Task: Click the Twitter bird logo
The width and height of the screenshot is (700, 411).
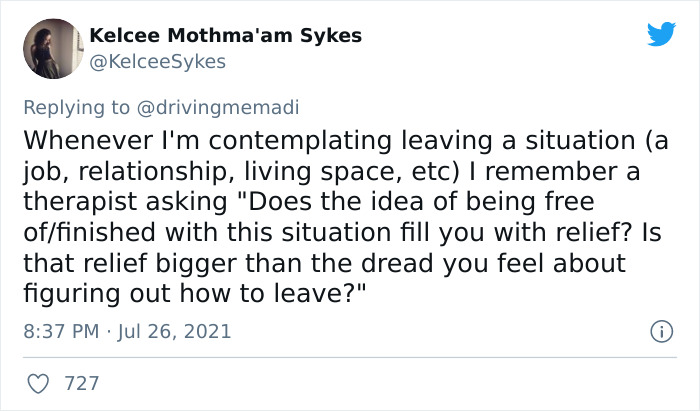Action: coord(661,34)
